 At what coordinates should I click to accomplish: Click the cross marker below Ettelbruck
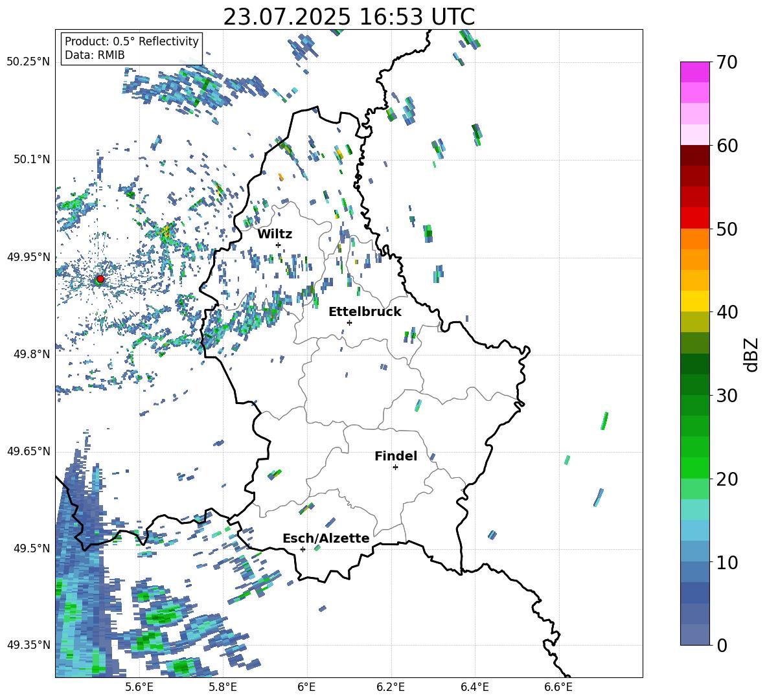pos(349,322)
